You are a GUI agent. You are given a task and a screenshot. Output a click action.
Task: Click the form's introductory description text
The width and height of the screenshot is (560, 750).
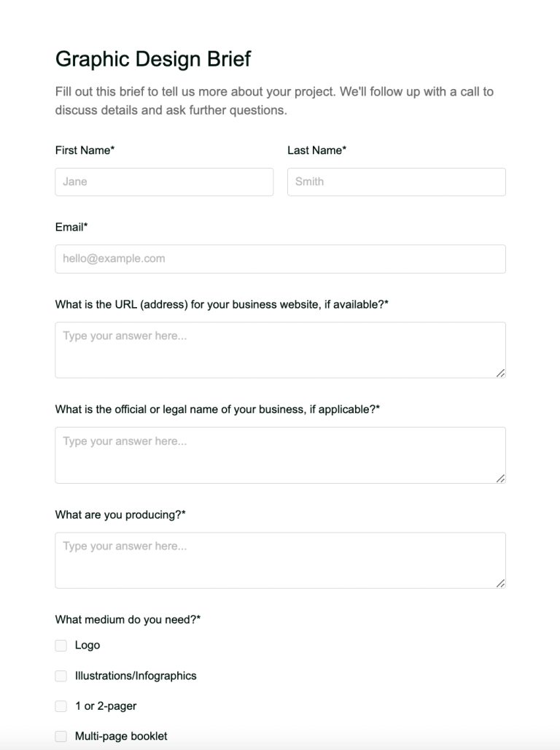(x=273, y=101)
